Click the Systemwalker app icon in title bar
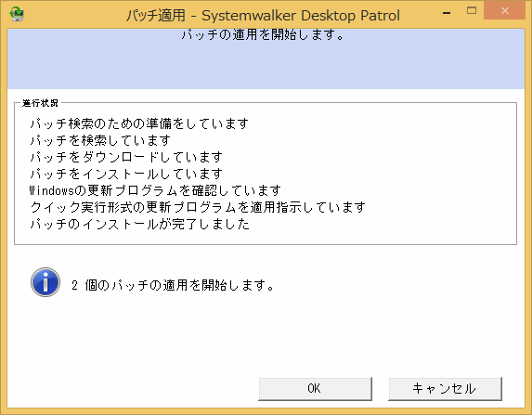 (x=17, y=14)
